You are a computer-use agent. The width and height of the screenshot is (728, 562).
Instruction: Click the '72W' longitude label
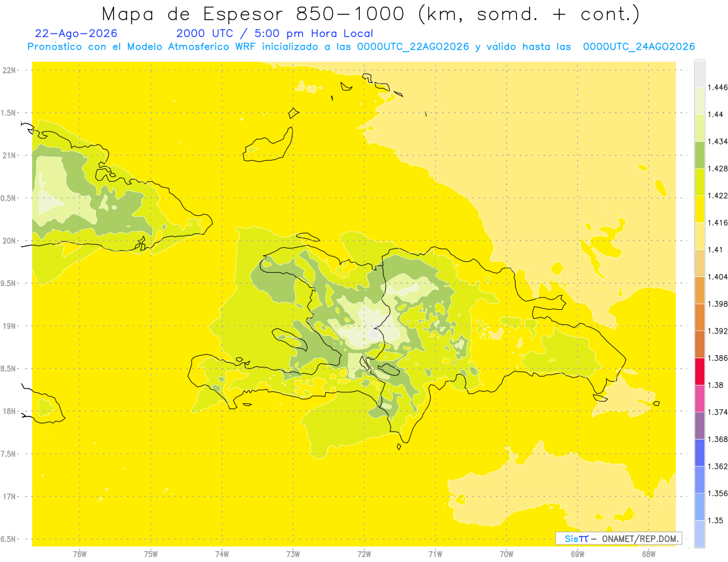[364, 554]
